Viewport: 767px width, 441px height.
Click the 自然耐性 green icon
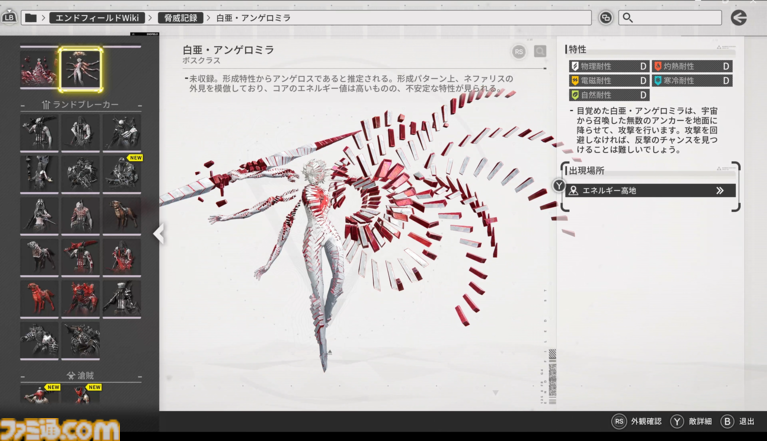(575, 95)
